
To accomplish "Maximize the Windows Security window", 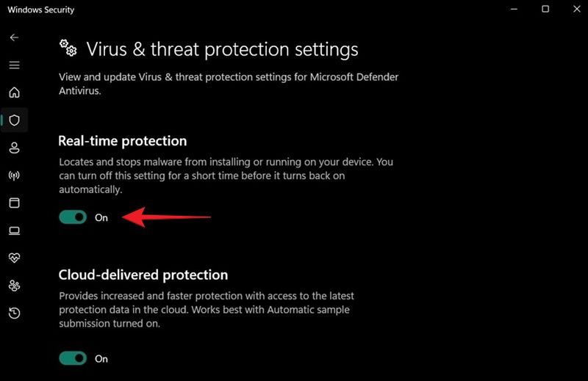I will click(x=545, y=9).
